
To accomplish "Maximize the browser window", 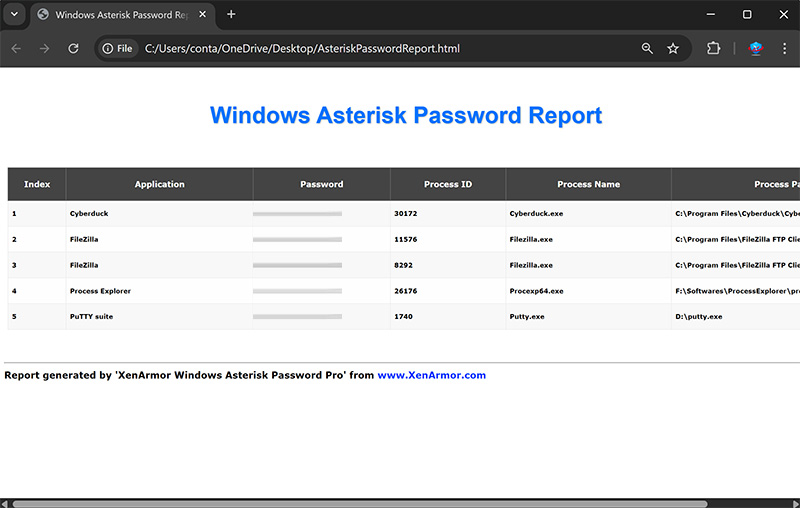I will point(747,14).
